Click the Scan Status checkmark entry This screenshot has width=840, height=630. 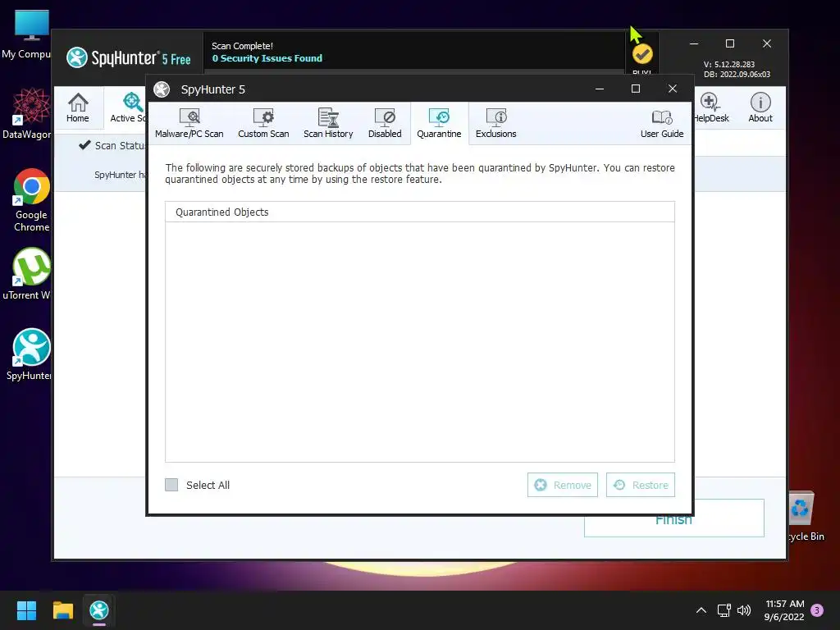[x=112, y=145]
